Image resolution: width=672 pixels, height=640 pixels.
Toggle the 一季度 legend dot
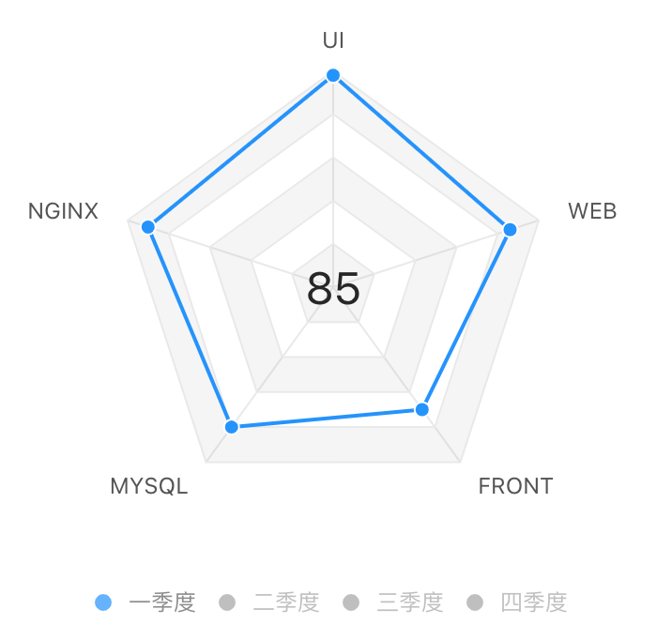point(103,602)
